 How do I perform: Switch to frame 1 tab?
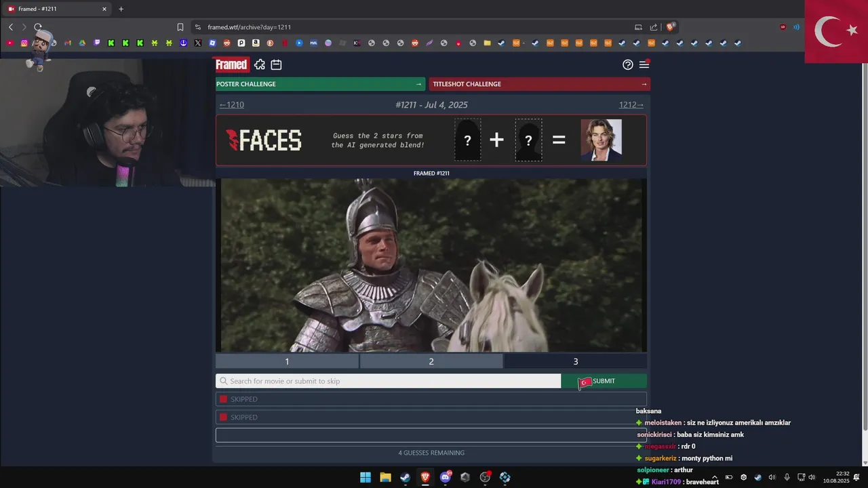point(287,361)
